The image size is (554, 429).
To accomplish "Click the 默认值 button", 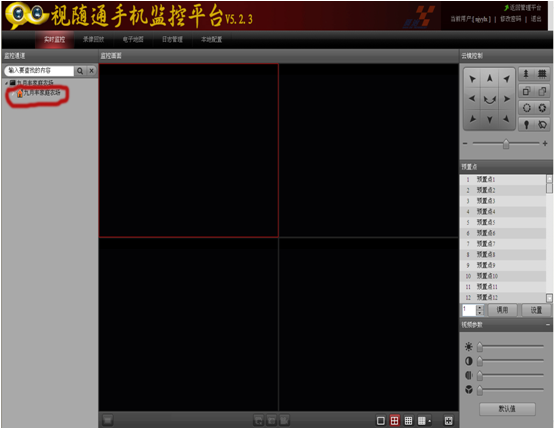I will point(507,409).
